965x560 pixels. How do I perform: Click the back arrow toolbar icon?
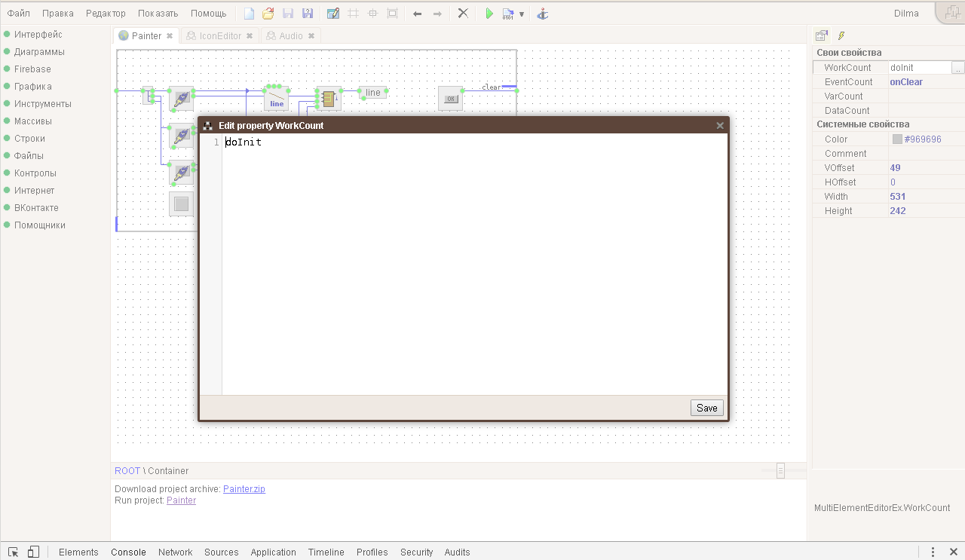417,14
